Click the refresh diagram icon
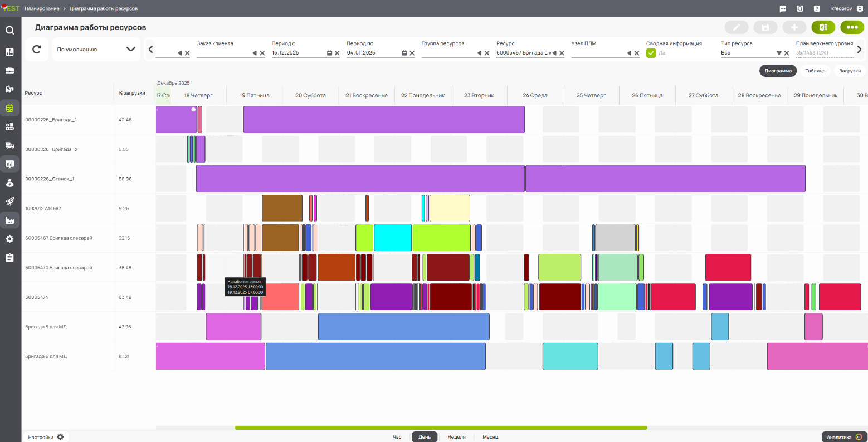 tap(37, 49)
